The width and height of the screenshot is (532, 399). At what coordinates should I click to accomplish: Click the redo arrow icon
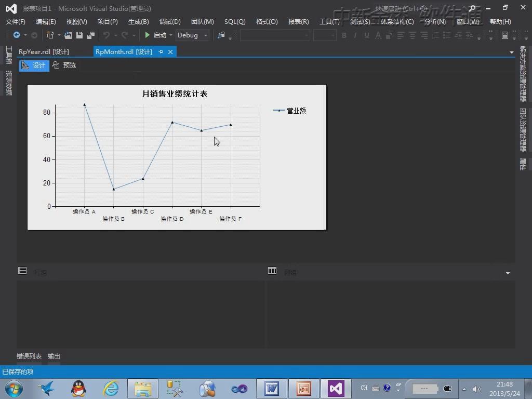tap(125, 35)
